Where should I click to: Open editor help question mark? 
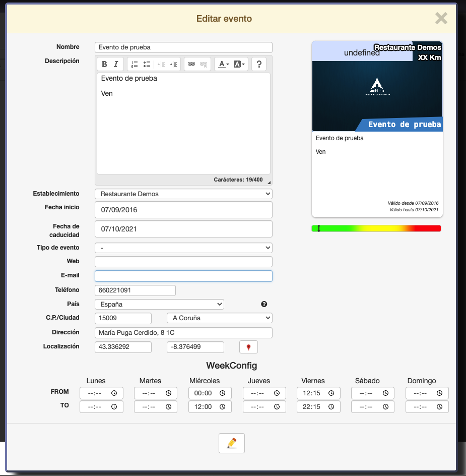point(259,64)
